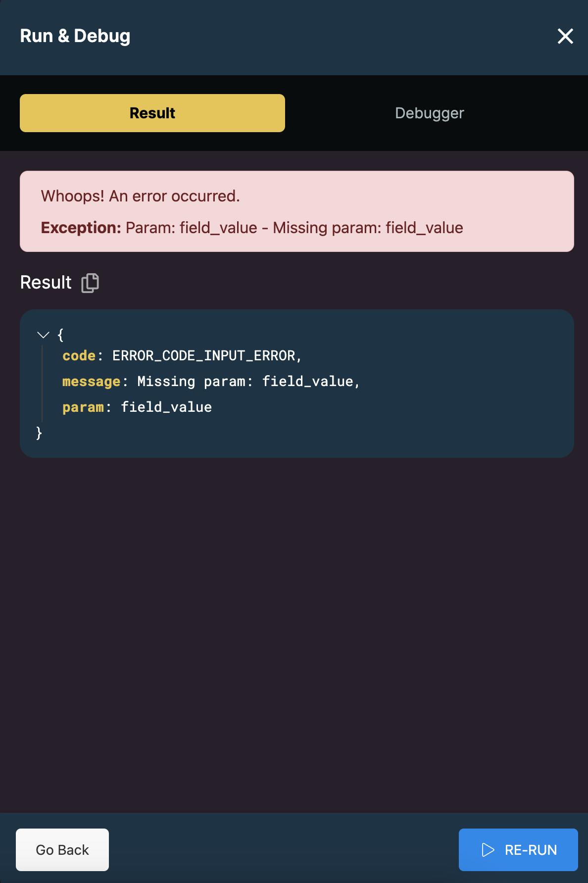Click the RE-RUN button label
The height and width of the screenshot is (883, 588).
click(x=531, y=850)
